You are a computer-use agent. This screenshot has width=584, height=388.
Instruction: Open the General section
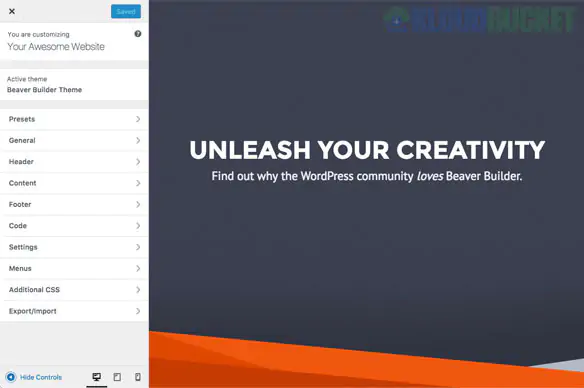pyautogui.click(x=74, y=140)
